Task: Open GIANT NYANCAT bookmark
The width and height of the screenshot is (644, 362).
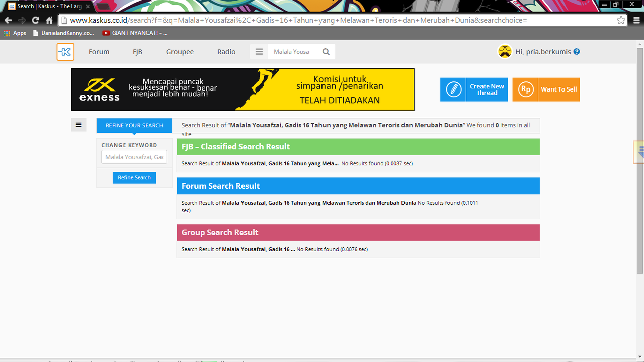Action: (x=134, y=33)
